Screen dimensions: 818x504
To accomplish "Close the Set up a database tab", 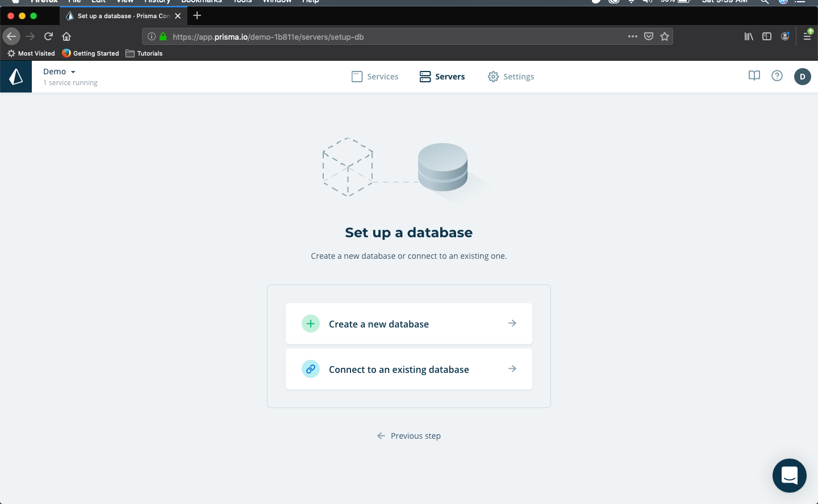I will [178, 16].
